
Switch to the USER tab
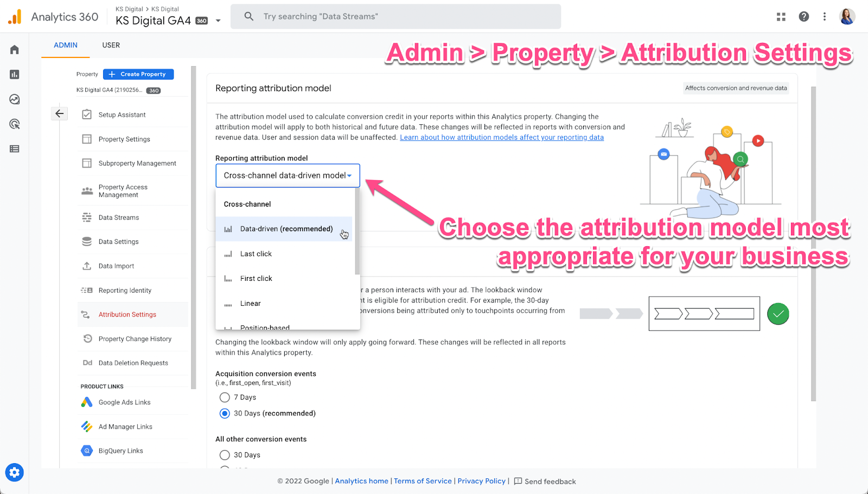pyautogui.click(x=111, y=46)
